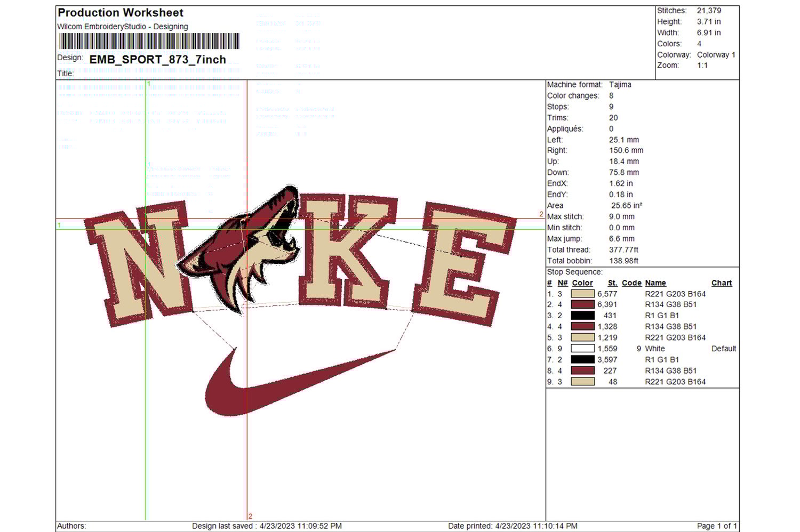Screen dimensions: 800x532
Task: Select the max jump value "6.6 mm"
Action: click(x=622, y=239)
